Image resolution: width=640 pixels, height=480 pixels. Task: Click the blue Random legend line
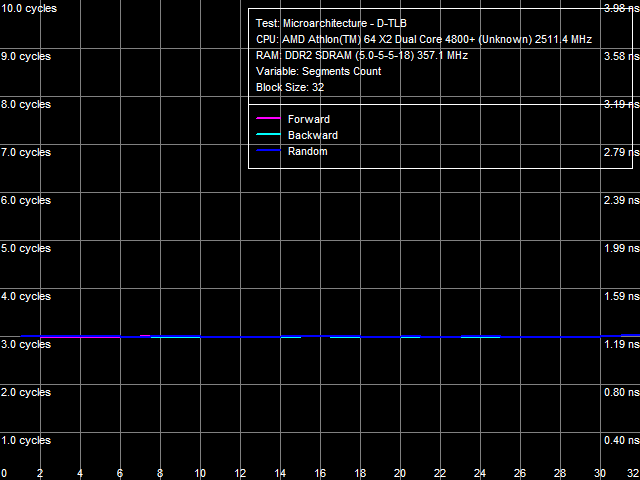point(266,151)
